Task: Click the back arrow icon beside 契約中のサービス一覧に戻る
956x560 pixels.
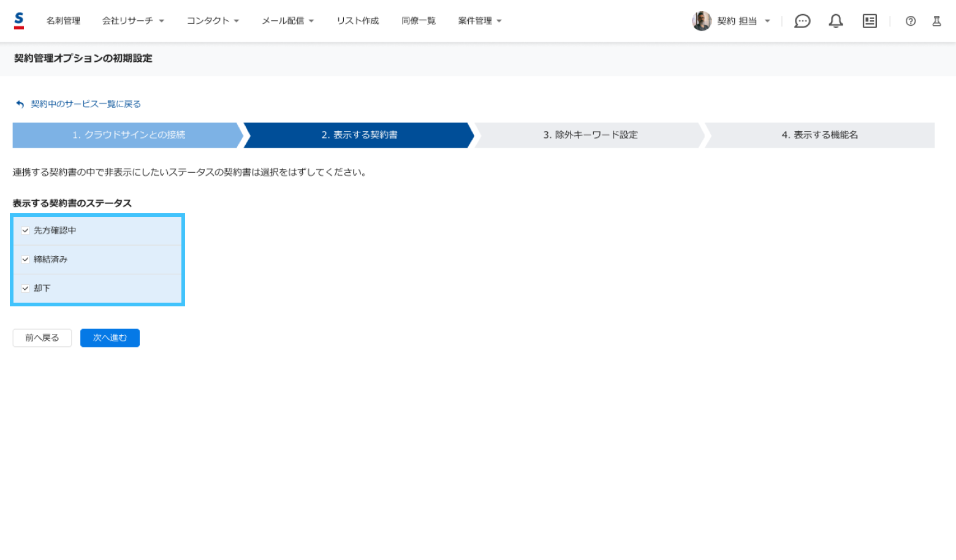Action: click(x=20, y=104)
